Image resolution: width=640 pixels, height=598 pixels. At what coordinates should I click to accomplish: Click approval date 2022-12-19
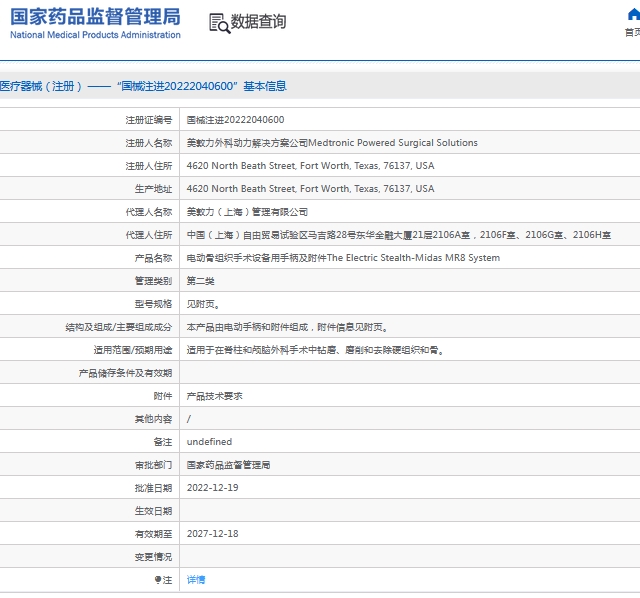(x=213, y=488)
